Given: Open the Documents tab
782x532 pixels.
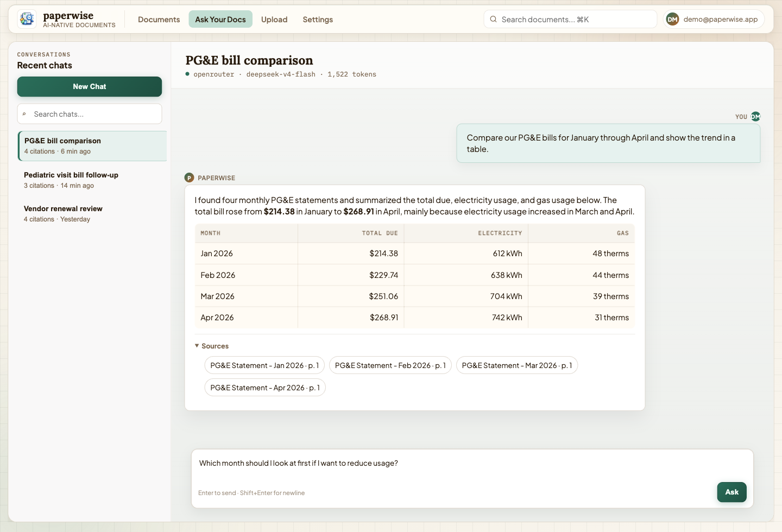Looking at the screenshot, I should 159,20.
